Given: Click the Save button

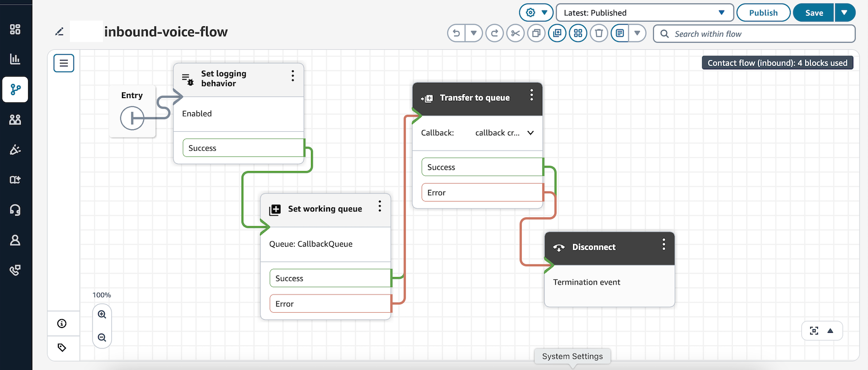Looking at the screenshot, I should [x=814, y=13].
